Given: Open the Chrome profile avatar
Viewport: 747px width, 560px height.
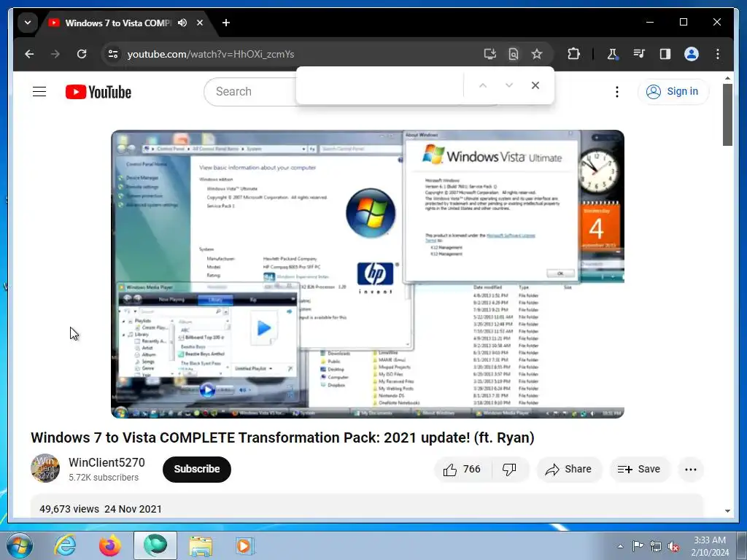Looking at the screenshot, I should point(692,54).
